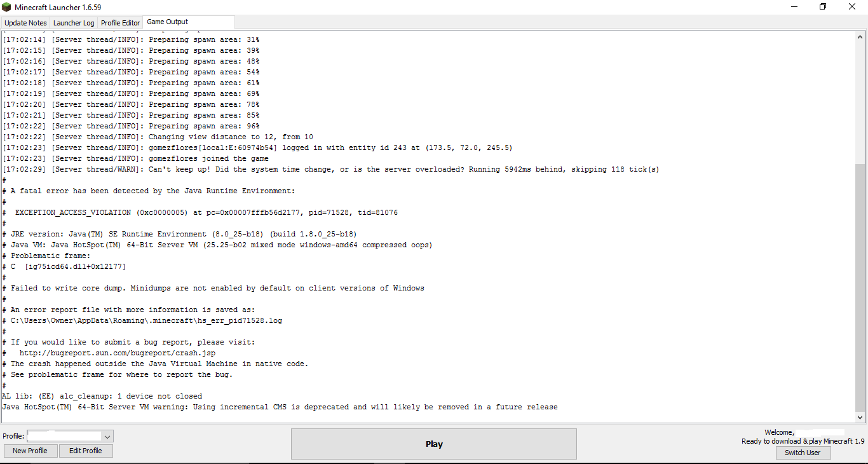Click the vertical scrollbar thumb
This screenshot has width=868, height=464.
pyautogui.click(x=860, y=287)
